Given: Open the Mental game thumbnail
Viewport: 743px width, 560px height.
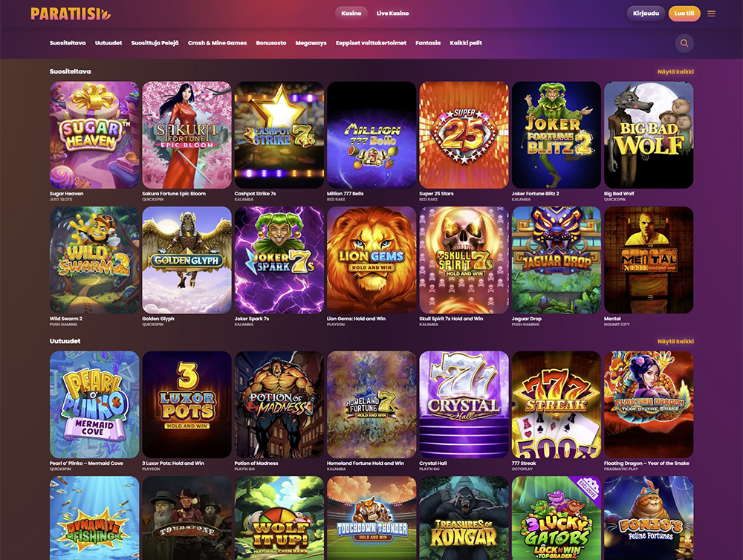Looking at the screenshot, I should [649, 260].
